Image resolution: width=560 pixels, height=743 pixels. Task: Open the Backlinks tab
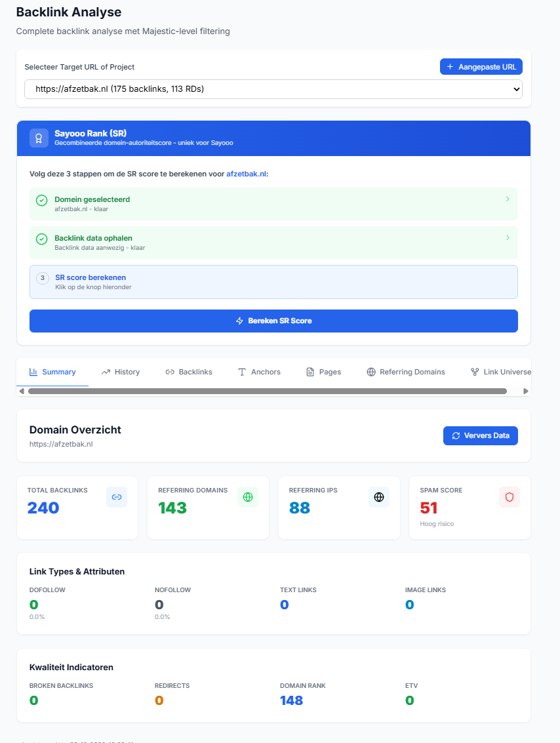189,372
